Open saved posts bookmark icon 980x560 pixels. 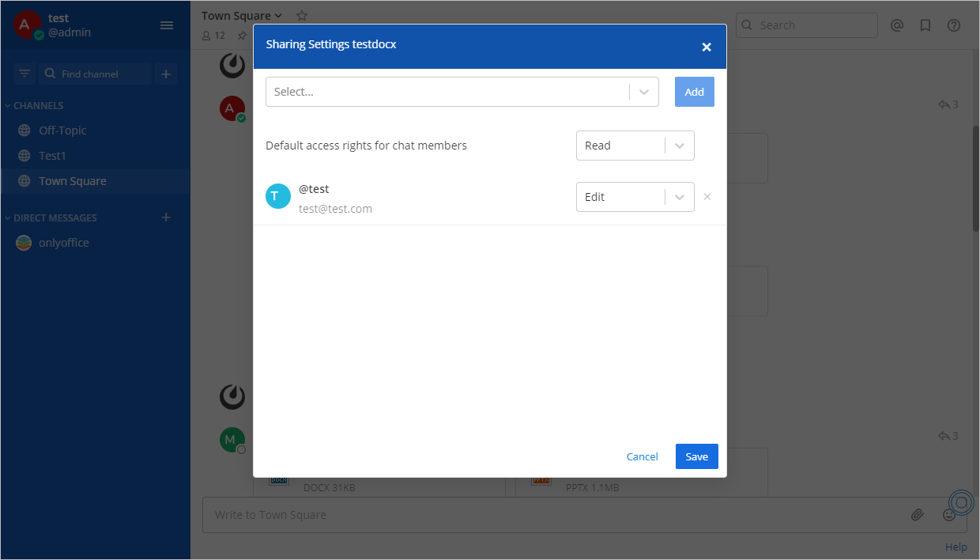[x=925, y=25]
